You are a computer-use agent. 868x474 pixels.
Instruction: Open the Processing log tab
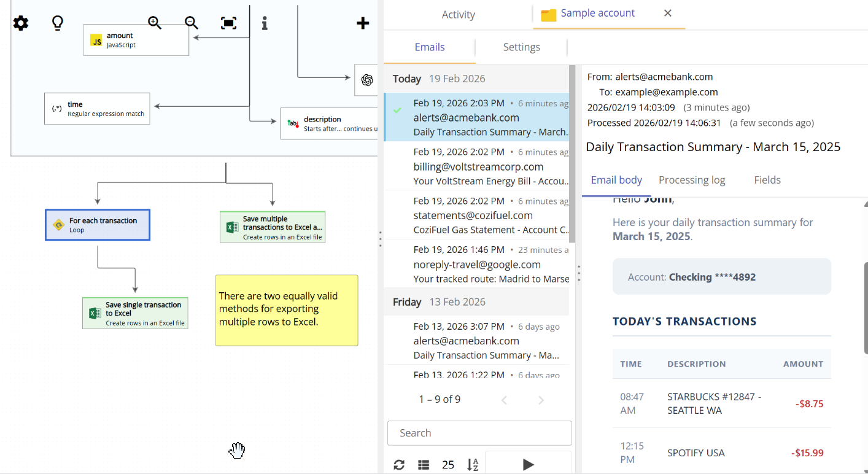[x=692, y=179]
